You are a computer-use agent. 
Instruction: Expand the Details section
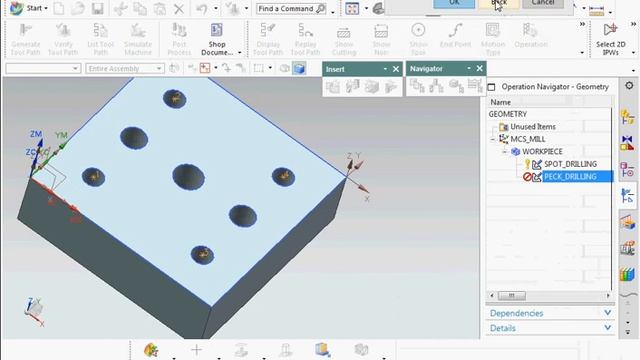coord(550,328)
